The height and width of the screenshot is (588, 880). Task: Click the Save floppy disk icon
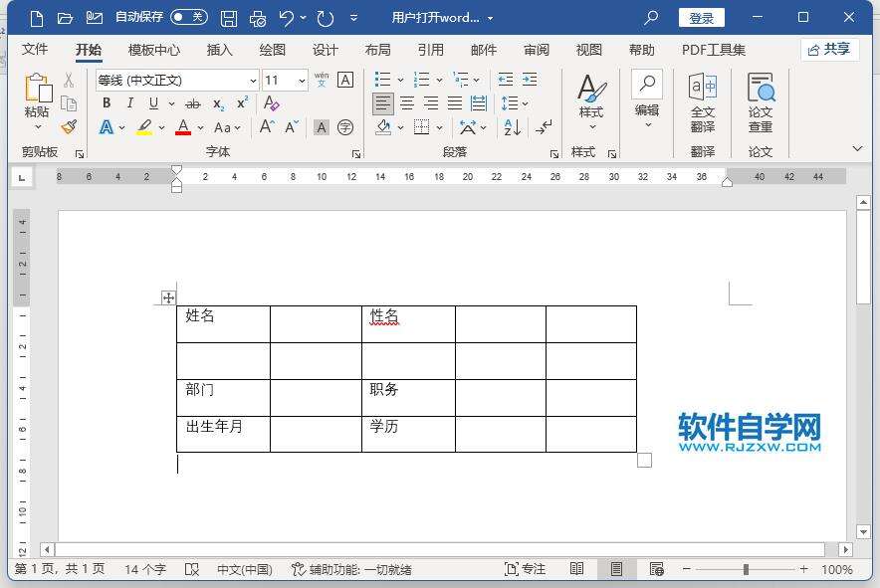click(x=228, y=19)
